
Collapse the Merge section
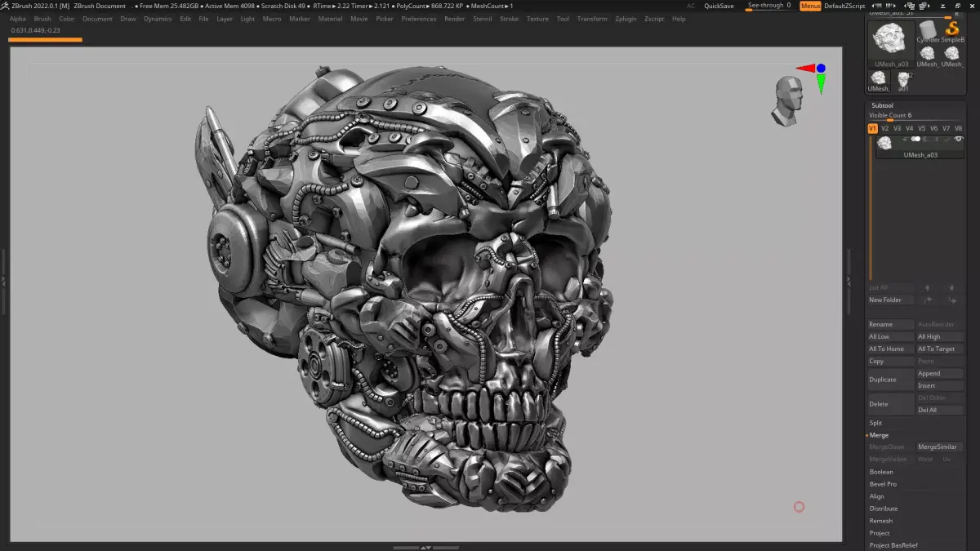tap(879, 435)
